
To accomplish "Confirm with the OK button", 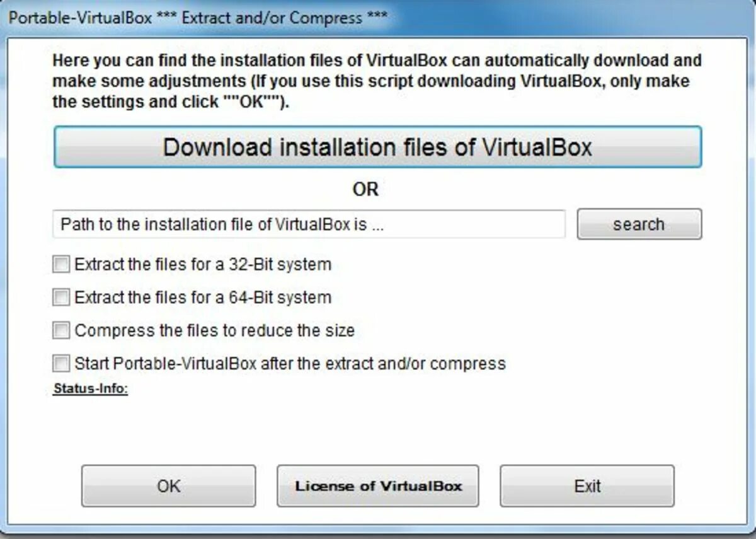I will [168, 486].
